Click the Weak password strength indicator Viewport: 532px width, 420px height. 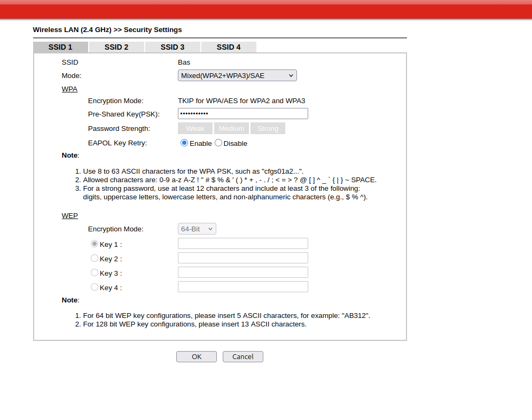pos(195,128)
